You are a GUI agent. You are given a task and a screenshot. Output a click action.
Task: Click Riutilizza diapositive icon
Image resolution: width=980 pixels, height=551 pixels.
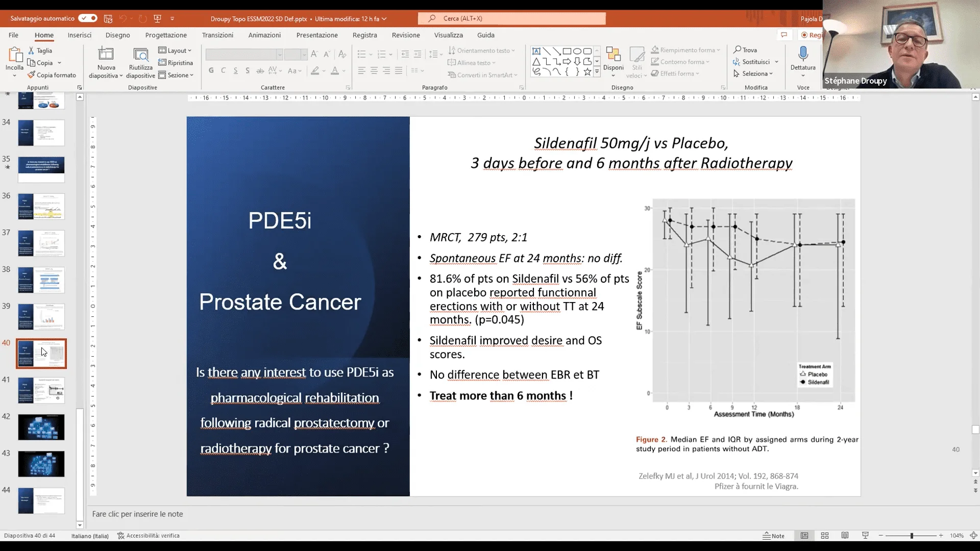point(140,55)
